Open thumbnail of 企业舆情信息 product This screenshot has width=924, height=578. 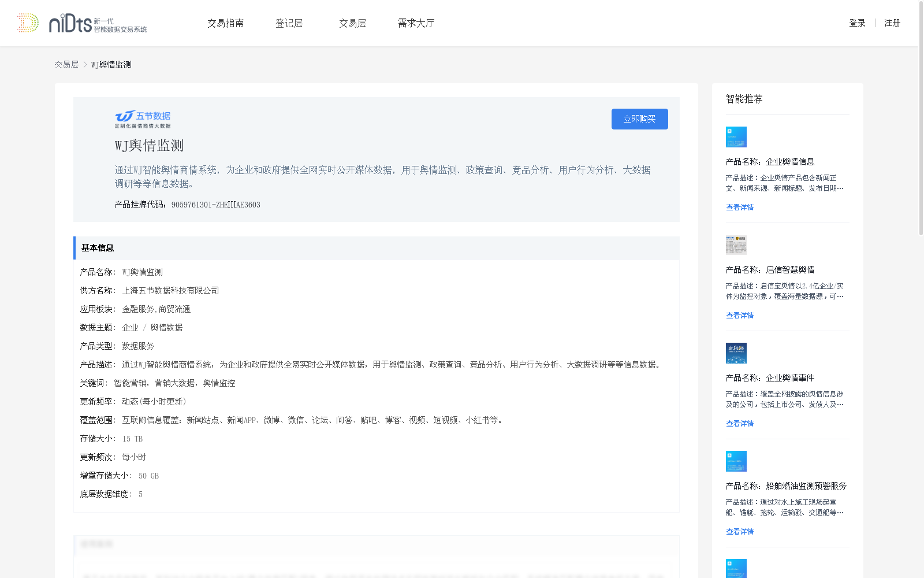tap(736, 137)
